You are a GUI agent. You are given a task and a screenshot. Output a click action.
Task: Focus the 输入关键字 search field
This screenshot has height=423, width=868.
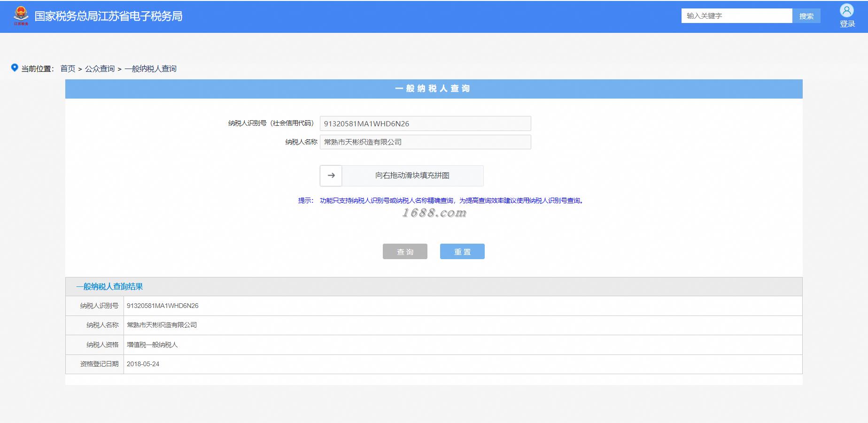737,16
